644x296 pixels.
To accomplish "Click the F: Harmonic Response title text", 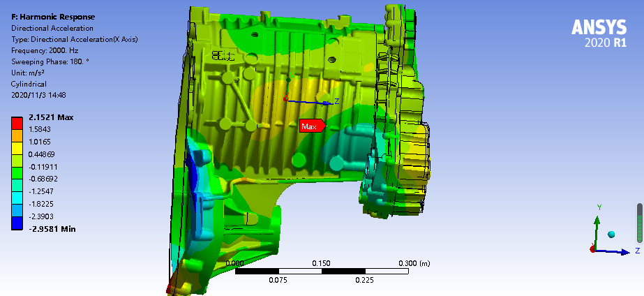I will pyautogui.click(x=54, y=17).
